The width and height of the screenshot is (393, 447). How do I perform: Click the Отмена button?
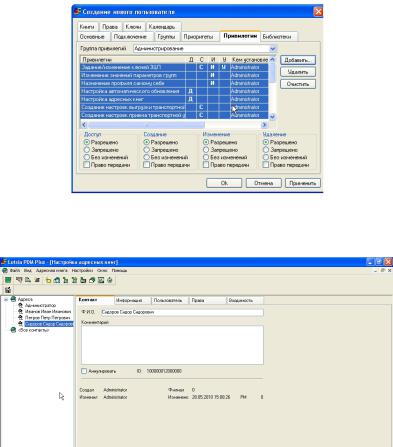[264, 183]
